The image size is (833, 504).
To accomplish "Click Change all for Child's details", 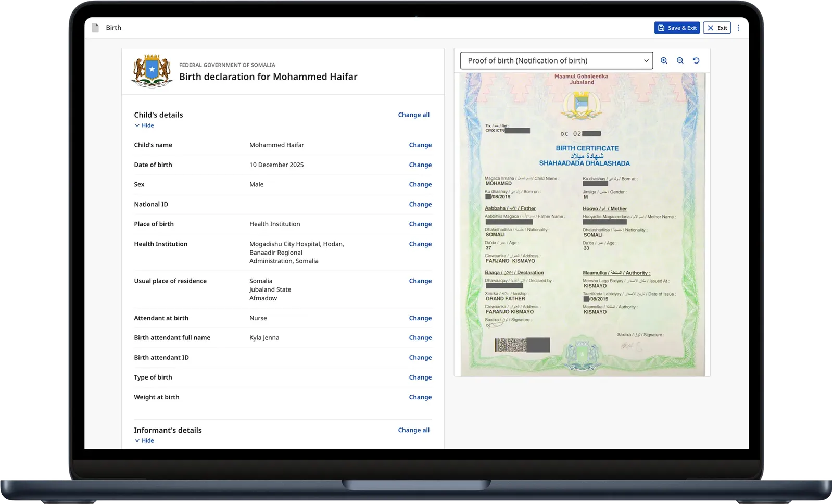I will 414,115.
